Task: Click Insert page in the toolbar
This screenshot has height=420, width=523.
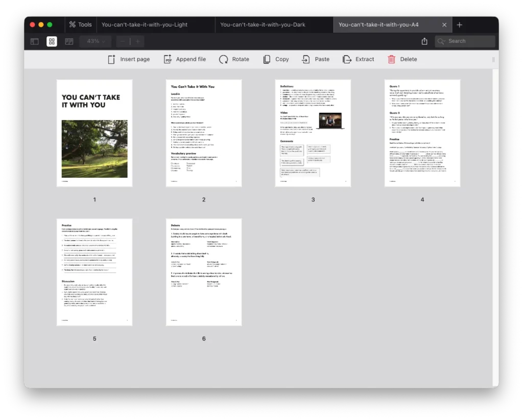Action: (129, 59)
